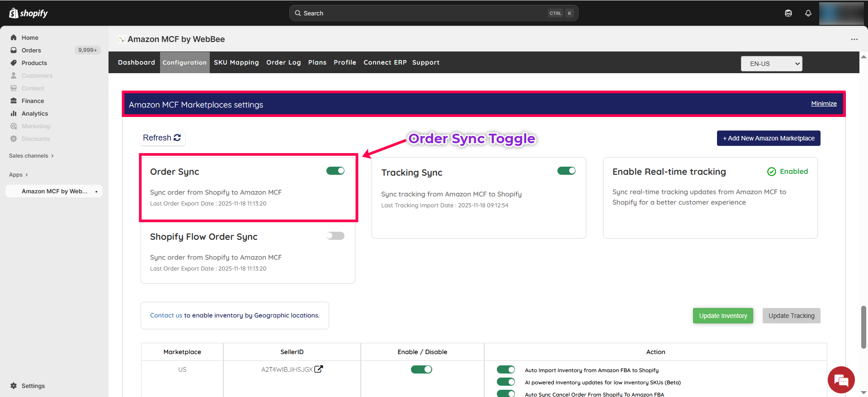868x397 pixels.
Task: Turn off the Tracking Sync toggle
Action: (566, 171)
